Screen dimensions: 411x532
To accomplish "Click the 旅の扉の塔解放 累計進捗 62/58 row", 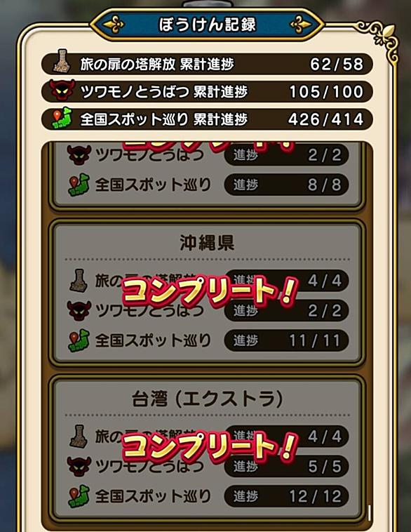I will coord(207,64).
